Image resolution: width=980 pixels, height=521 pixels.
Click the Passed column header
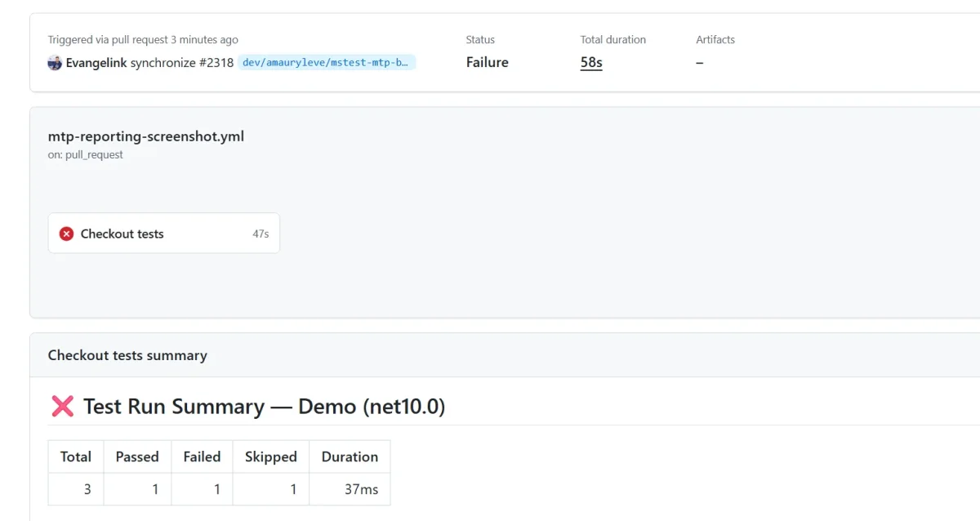137,456
